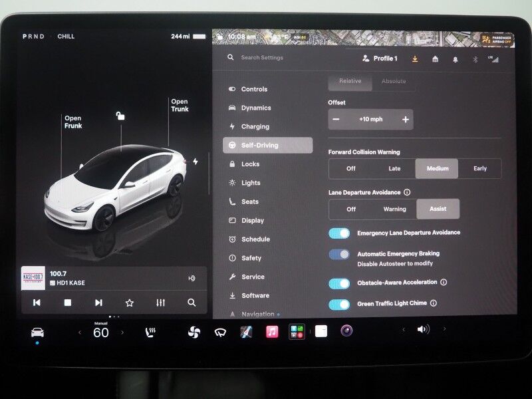Screen dimensions: 532x399
Task: Open the audio equalizer settings icon
Action: coord(160,303)
